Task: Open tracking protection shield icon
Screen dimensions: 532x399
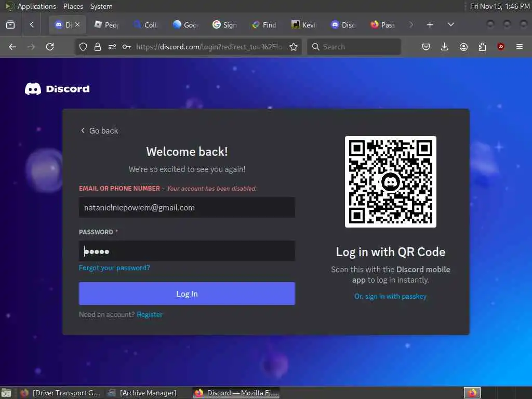Action: 83,47
